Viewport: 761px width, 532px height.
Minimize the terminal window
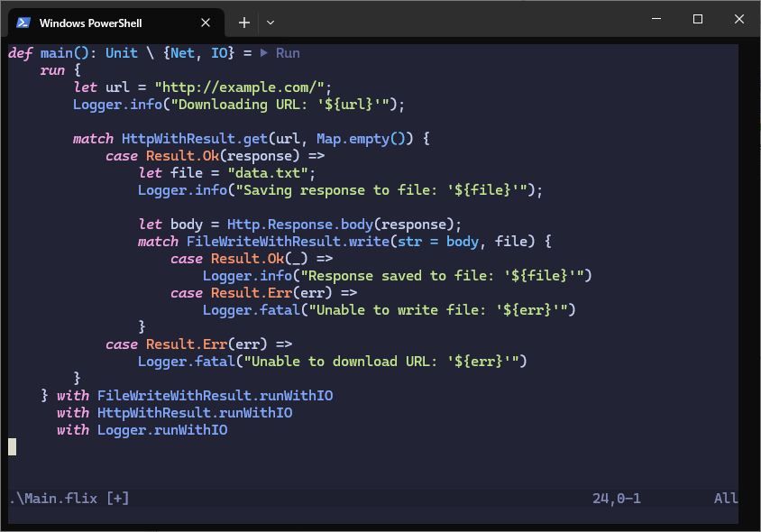coord(656,19)
